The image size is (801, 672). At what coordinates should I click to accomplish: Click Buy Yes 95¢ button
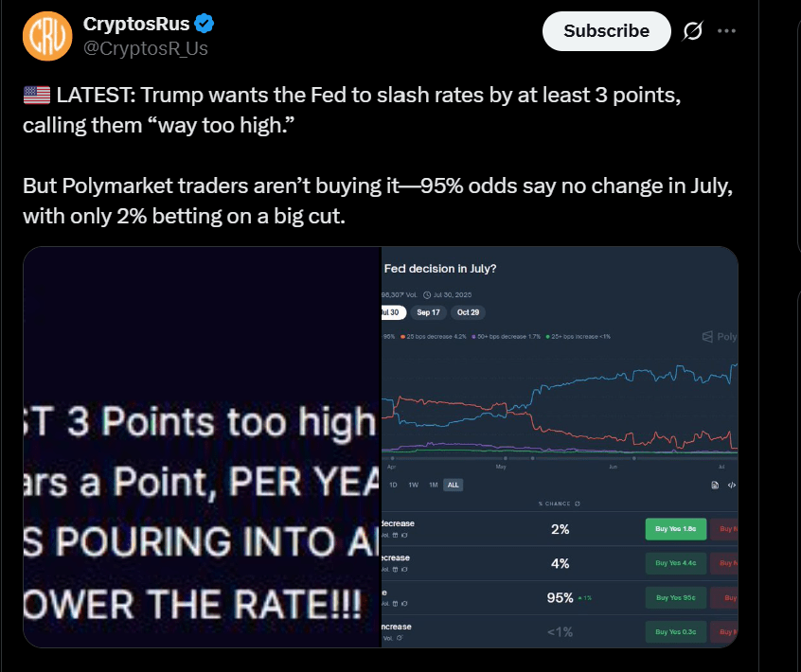coord(676,598)
